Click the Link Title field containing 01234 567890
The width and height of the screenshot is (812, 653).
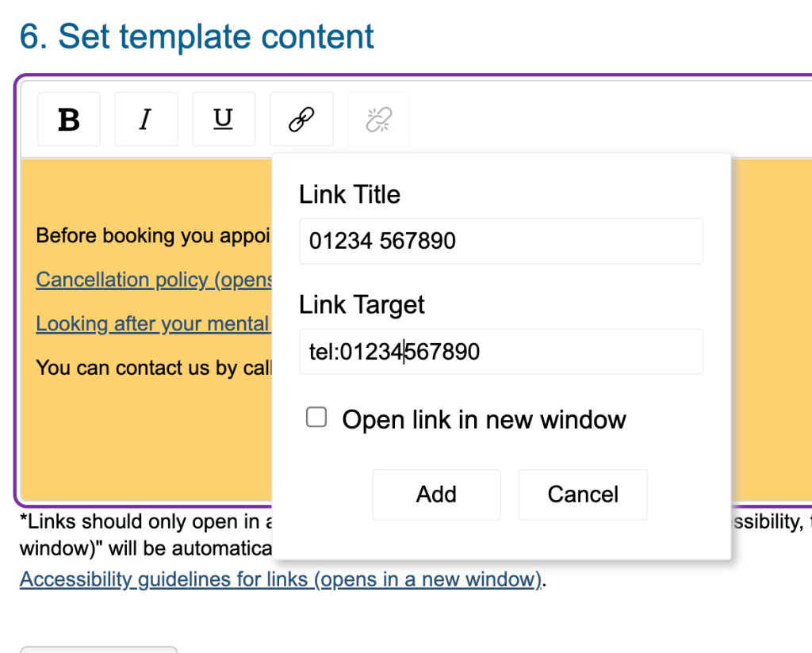500,241
